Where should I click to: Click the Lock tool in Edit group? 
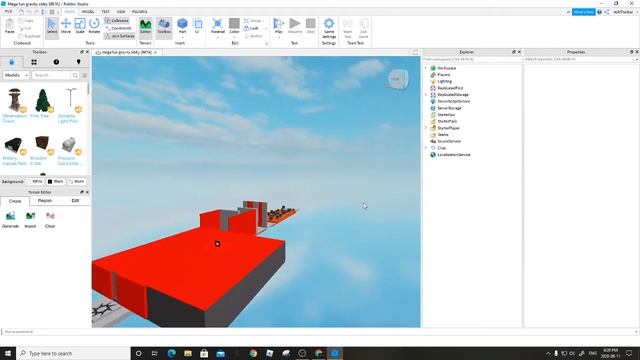point(251,28)
